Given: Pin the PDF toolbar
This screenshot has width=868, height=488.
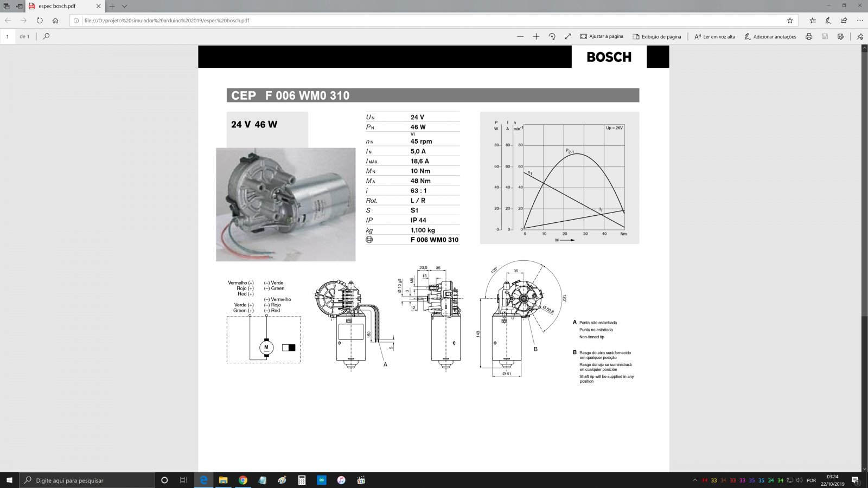Looking at the screenshot, I should pyautogui.click(x=860, y=36).
